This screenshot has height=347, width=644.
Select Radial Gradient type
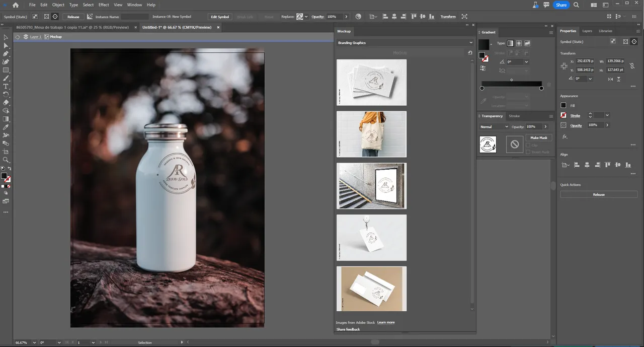click(x=519, y=43)
